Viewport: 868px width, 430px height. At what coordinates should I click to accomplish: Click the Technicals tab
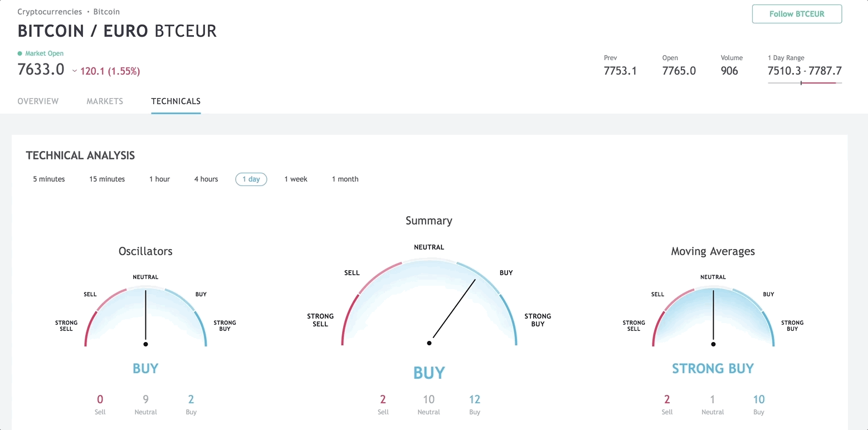tap(175, 101)
